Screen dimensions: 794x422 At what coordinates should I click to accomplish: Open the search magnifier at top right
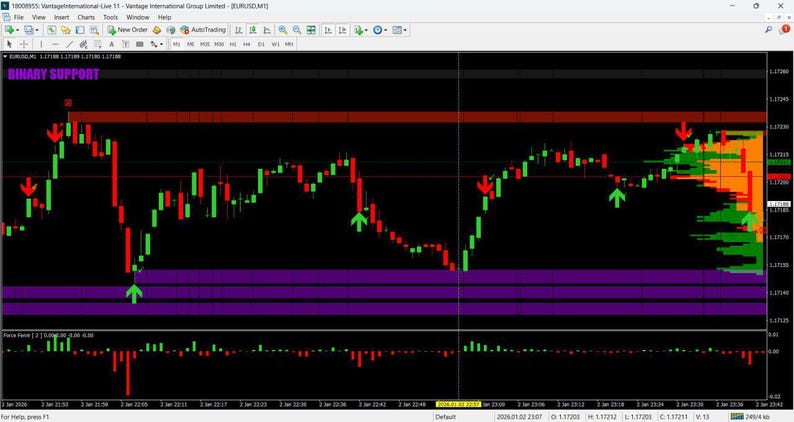pyautogui.click(x=768, y=30)
